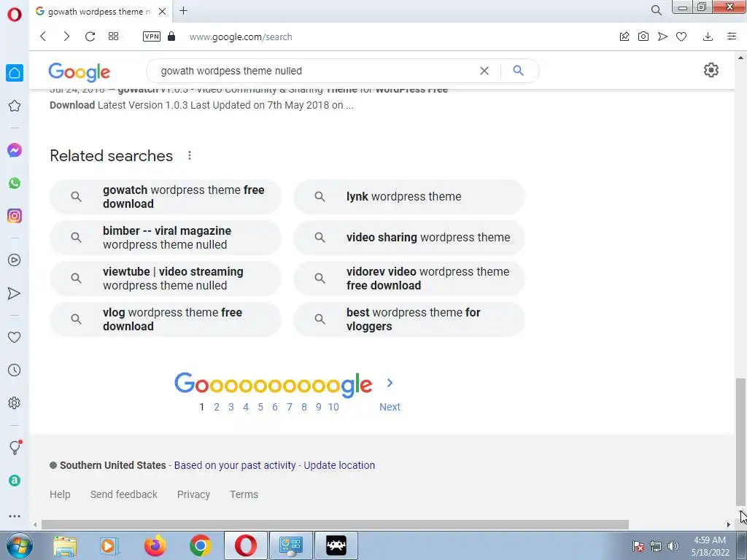The width and height of the screenshot is (747, 560).
Task: Go to results page 10
Action: pos(333,407)
